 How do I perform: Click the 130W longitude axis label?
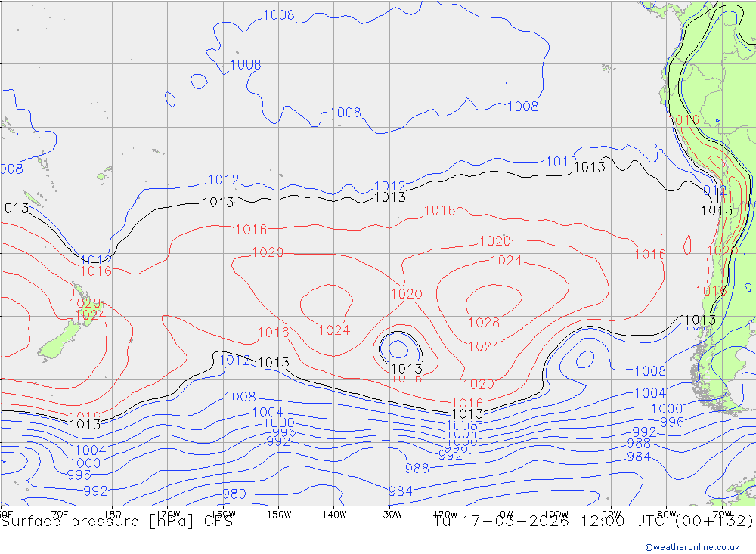coord(389,515)
